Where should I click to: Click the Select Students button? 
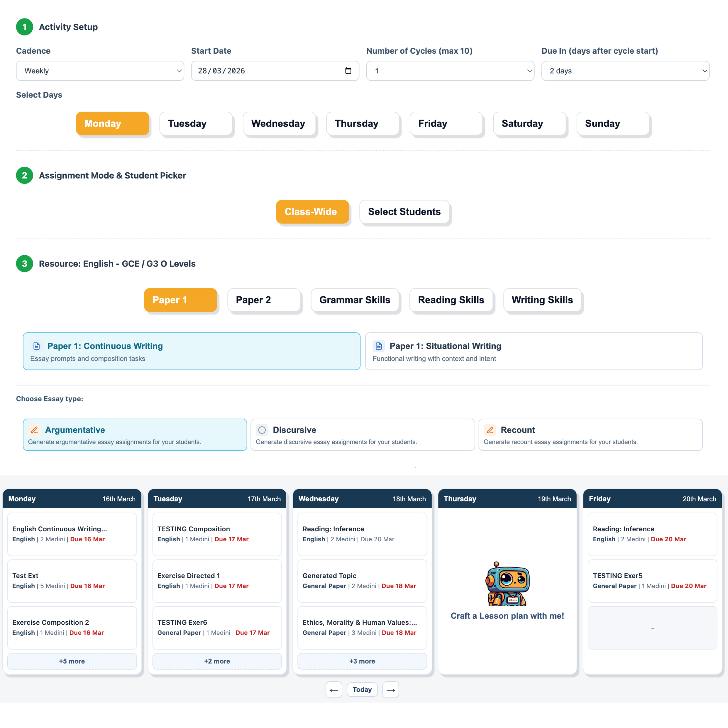click(404, 211)
